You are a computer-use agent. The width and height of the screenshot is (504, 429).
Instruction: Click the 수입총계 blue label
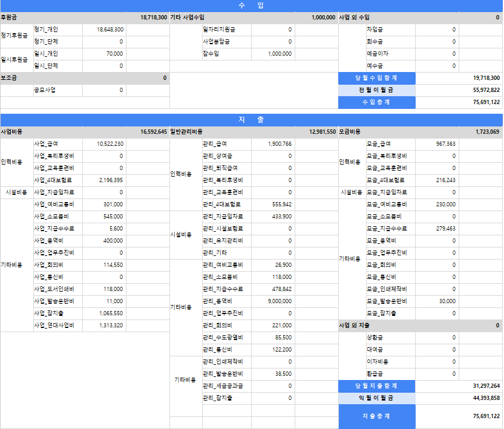(377, 102)
